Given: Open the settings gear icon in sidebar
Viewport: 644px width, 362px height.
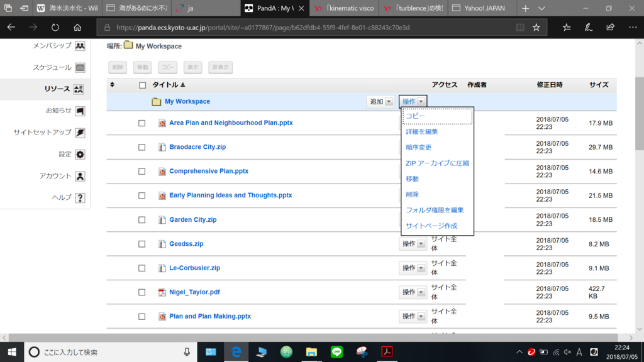Looking at the screenshot, I should coord(80,155).
